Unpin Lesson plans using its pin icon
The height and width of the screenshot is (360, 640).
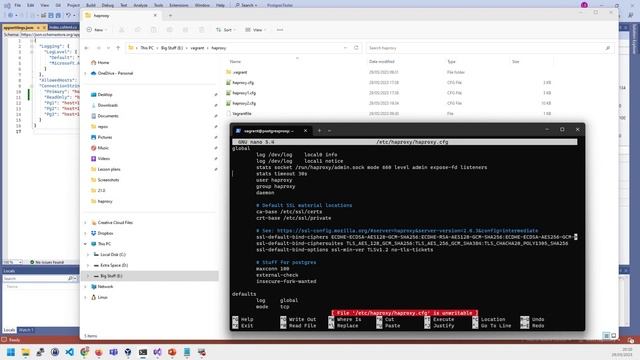(x=216, y=169)
